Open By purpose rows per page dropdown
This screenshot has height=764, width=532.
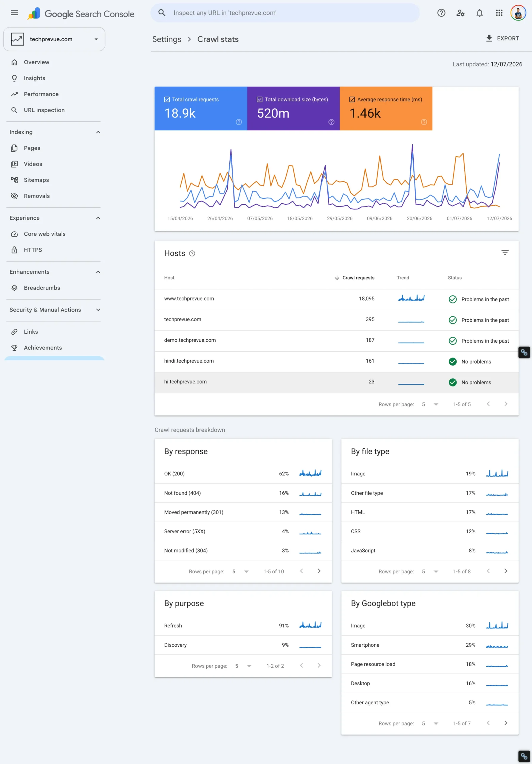point(243,666)
